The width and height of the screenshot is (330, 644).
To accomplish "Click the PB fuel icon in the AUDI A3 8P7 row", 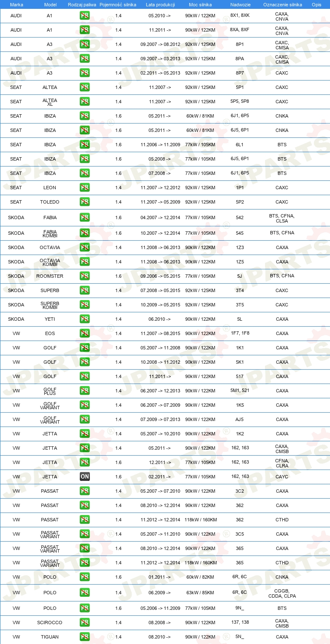I will click(84, 73).
